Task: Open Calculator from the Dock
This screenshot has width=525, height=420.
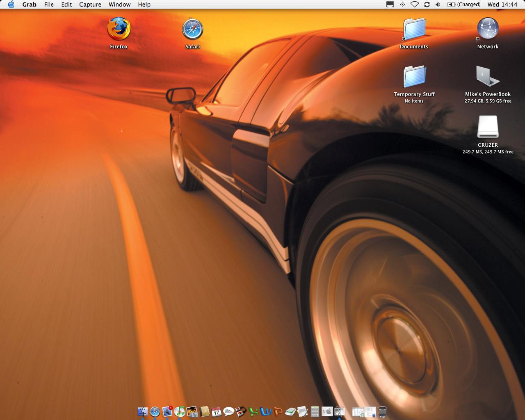Action: click(315, 411)
